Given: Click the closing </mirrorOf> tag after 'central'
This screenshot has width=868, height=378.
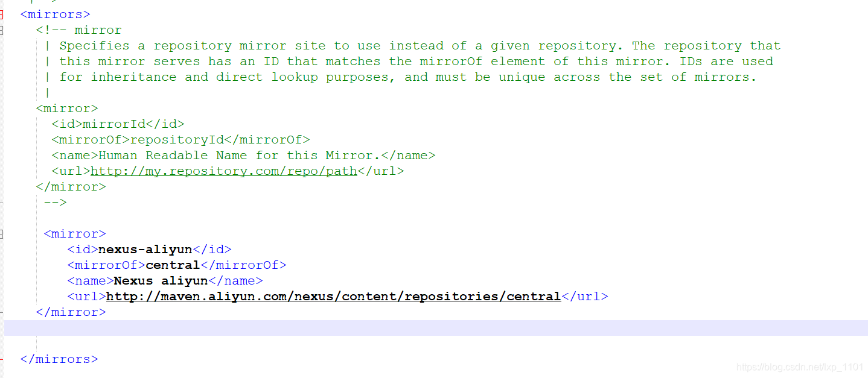Looking at the screenshot, I should coord(243,265).
